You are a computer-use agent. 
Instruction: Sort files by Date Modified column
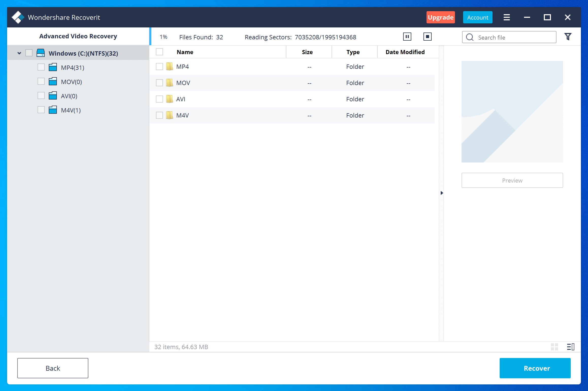coord(405,52)
